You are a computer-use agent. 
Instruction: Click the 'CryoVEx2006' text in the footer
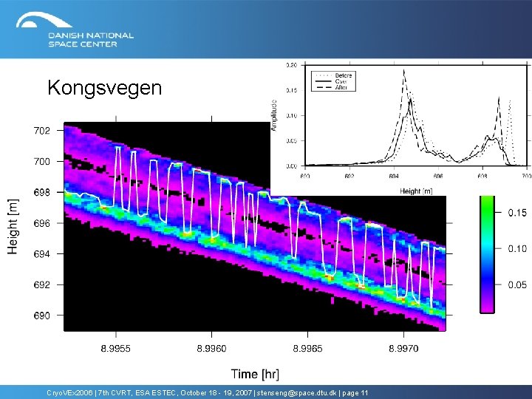pyautogui.click(x=69, y=393)
